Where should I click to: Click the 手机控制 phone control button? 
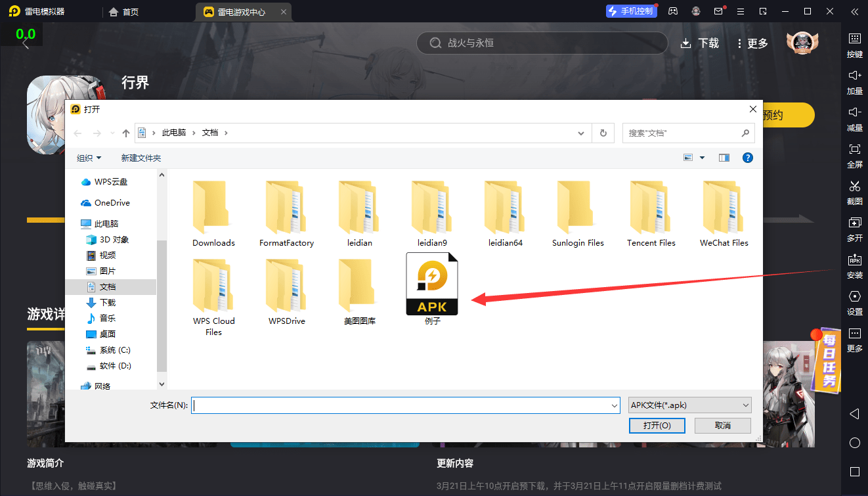(631, 11)
